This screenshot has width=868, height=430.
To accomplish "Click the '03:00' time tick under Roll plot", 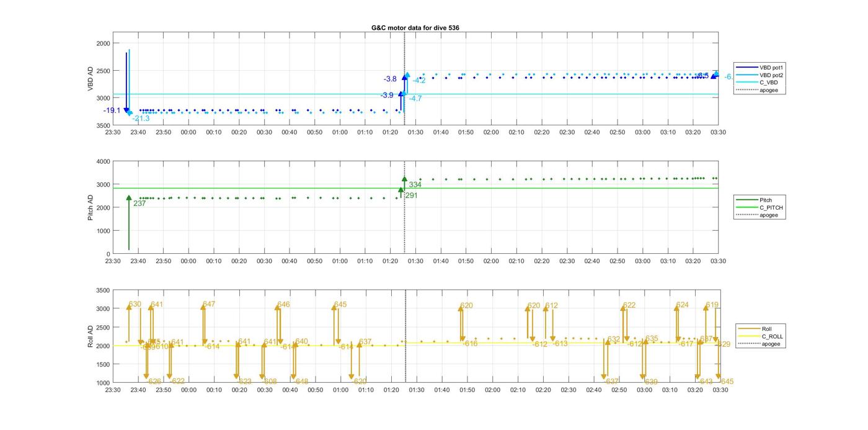I will (x=644, y=390).
